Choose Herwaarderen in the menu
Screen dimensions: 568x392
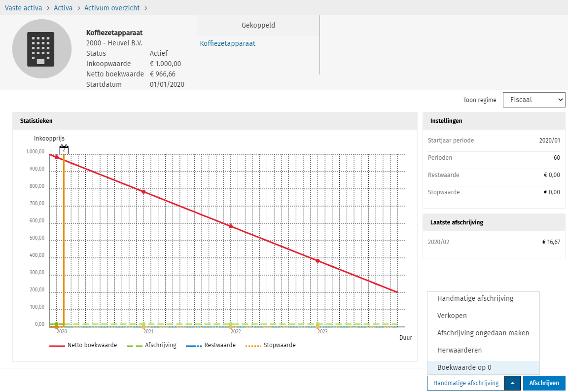click(x=460, y=350)
